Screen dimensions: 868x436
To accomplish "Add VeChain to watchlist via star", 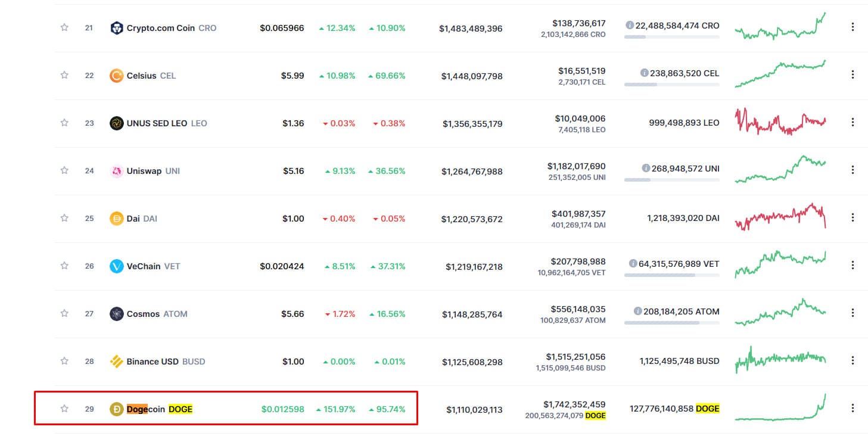I will (64, 266).
